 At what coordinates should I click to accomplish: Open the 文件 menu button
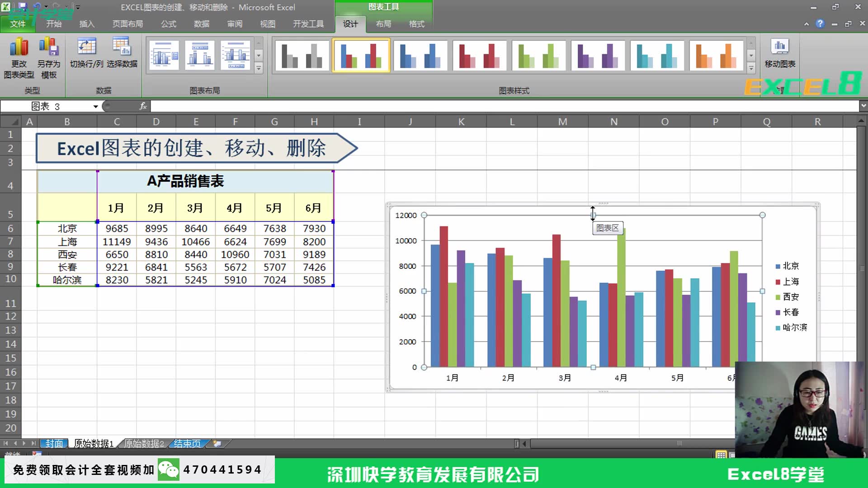18,24
